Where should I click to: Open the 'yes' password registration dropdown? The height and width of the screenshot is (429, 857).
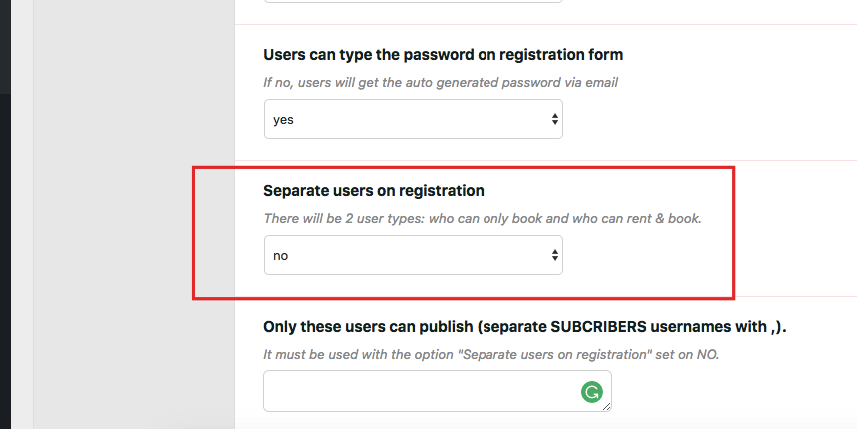(x=413, y=119)
